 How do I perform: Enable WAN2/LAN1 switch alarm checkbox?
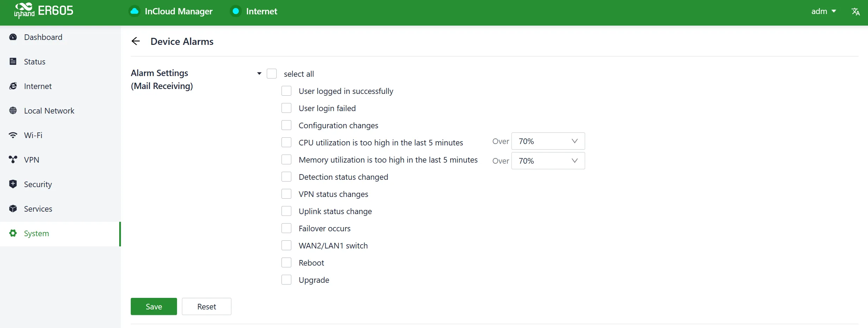coord(286,245)
